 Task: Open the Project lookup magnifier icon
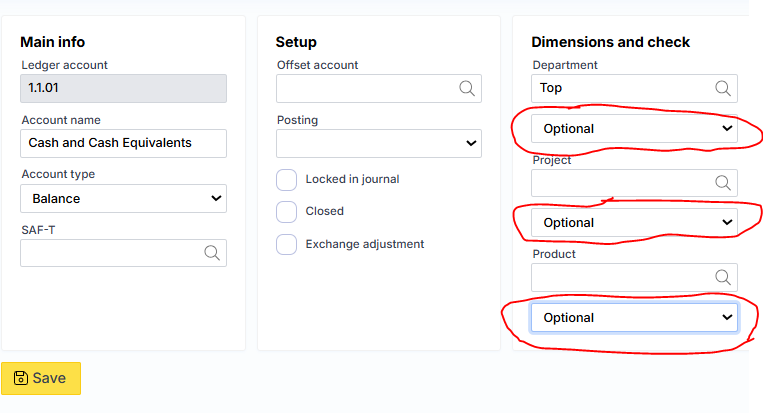(723, 183)
